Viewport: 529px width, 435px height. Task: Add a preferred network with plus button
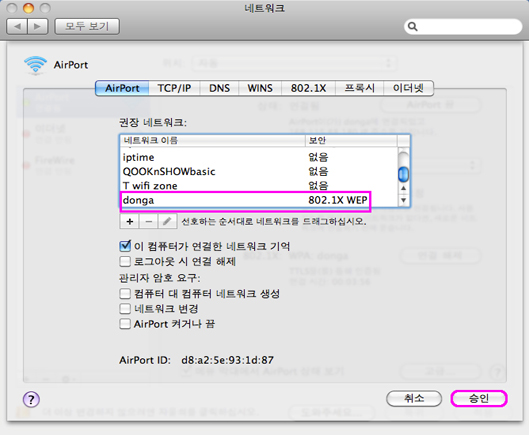coord(130,221)
